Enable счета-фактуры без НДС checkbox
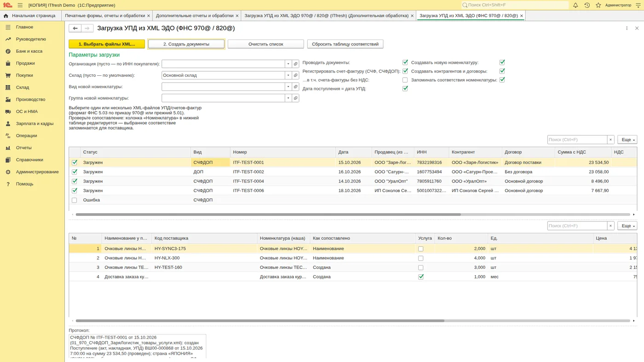This screenshot has width=644, height=362. (x=405, y=80)
